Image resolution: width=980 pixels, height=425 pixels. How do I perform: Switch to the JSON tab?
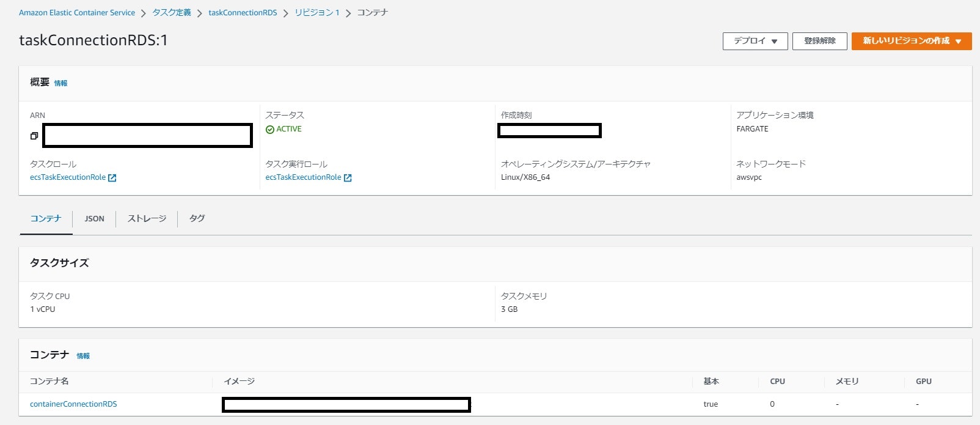94,218
